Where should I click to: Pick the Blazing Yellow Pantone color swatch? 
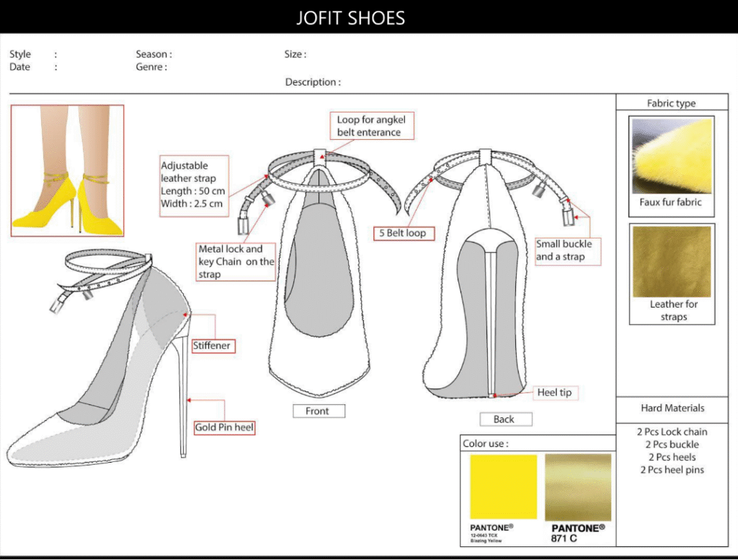click(503, 486)
